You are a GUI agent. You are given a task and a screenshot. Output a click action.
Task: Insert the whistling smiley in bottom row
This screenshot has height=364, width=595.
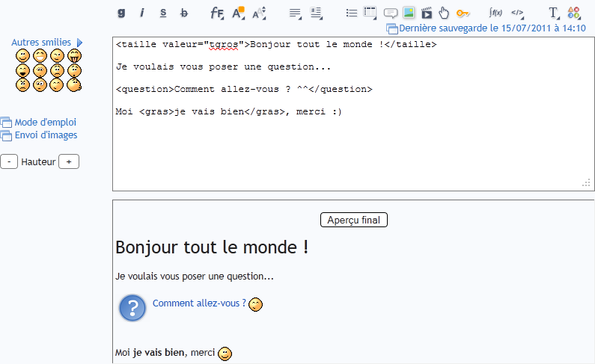(x=74, y=84)
